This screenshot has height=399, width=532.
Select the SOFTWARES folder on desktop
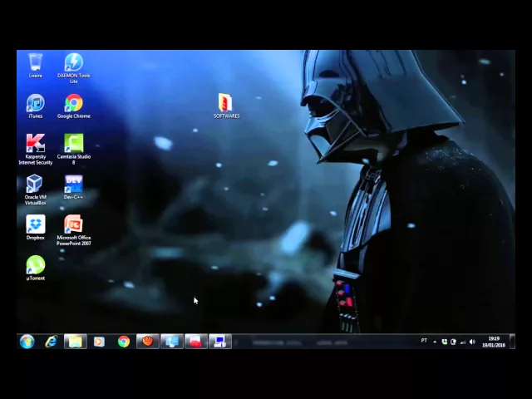(226, 106)
